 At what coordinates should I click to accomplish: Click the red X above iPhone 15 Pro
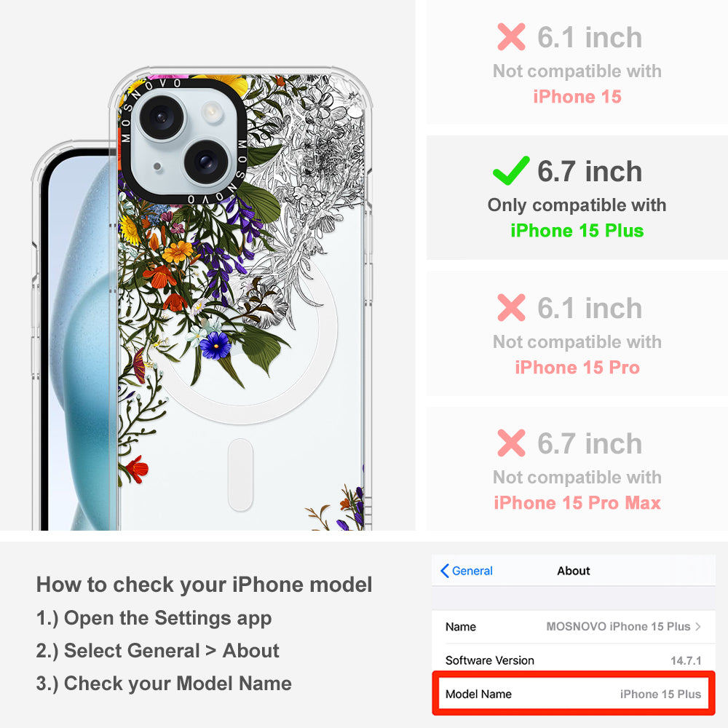tap(511, 307)
